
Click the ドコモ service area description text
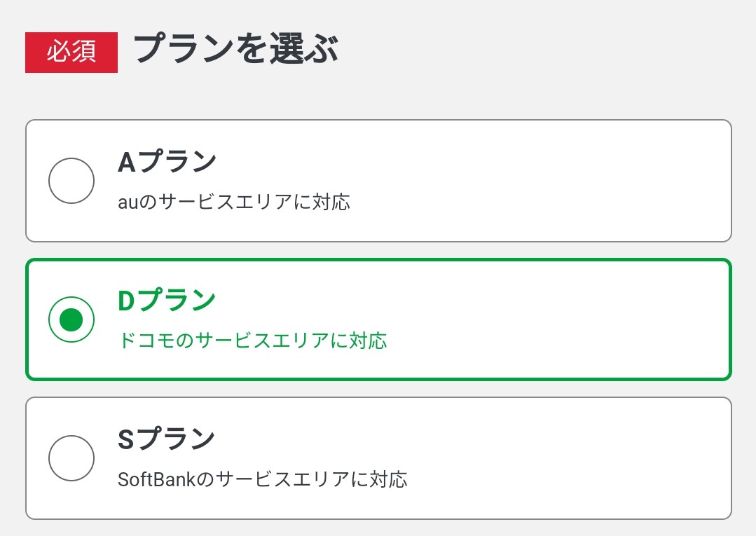(252, 341)
